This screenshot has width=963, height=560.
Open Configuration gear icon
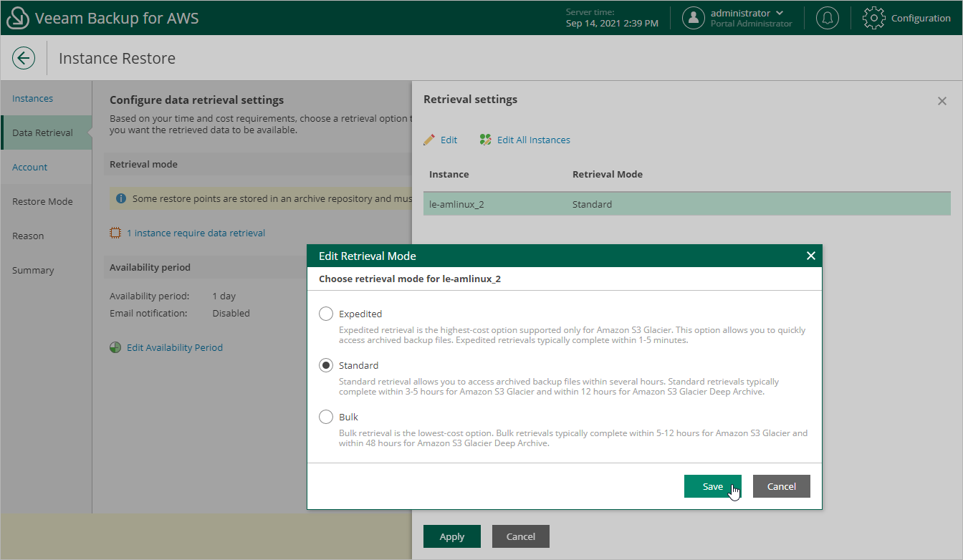[874, 18]
